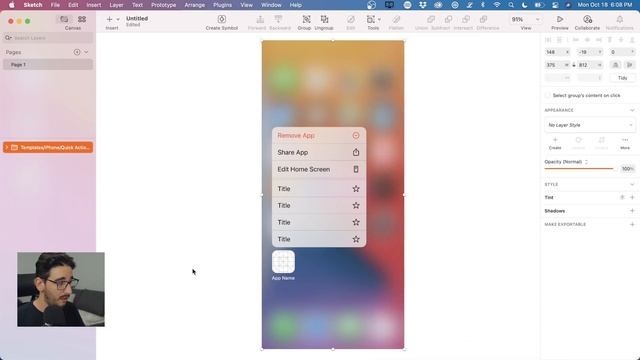Open the Control Center menu bar icon
This screenshot has height=360, width=640.
point(555,5)
